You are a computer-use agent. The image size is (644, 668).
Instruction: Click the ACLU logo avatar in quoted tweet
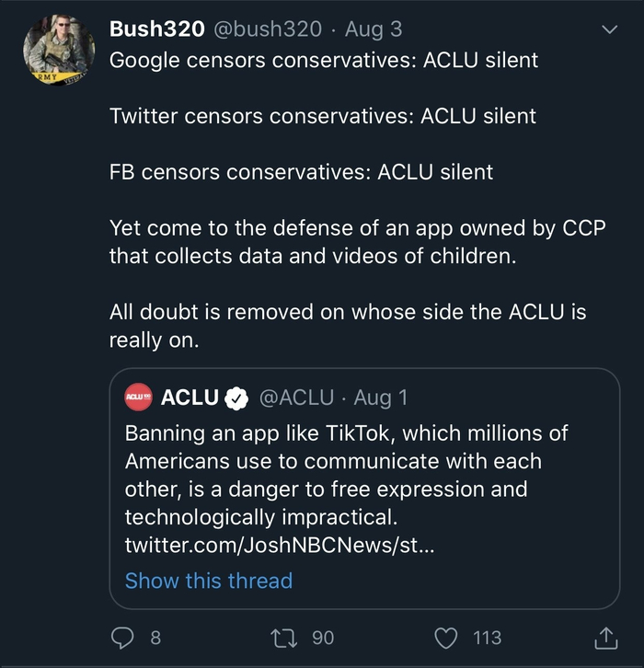click(x=138, y=398)
